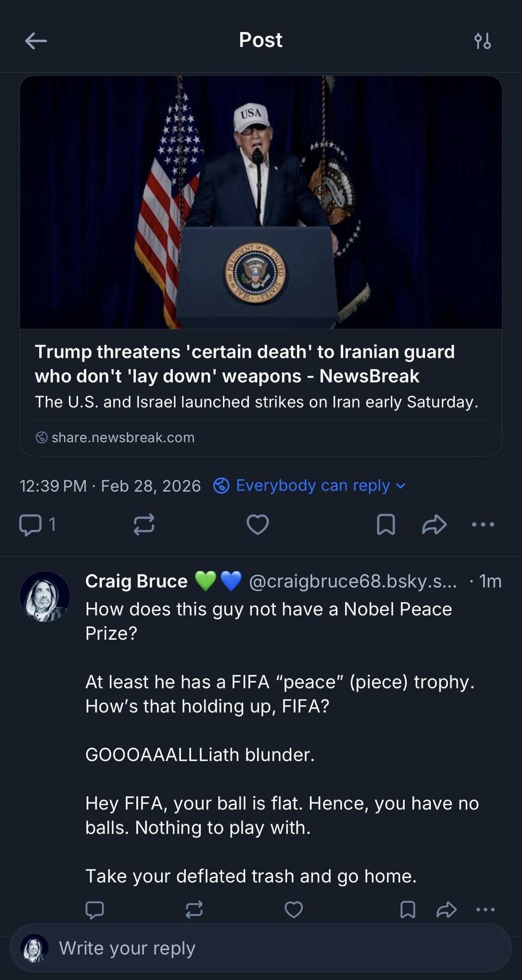Repost Craig Bruce's comment
The width and height of the screenshot is (522, 980).
(194, 909)
